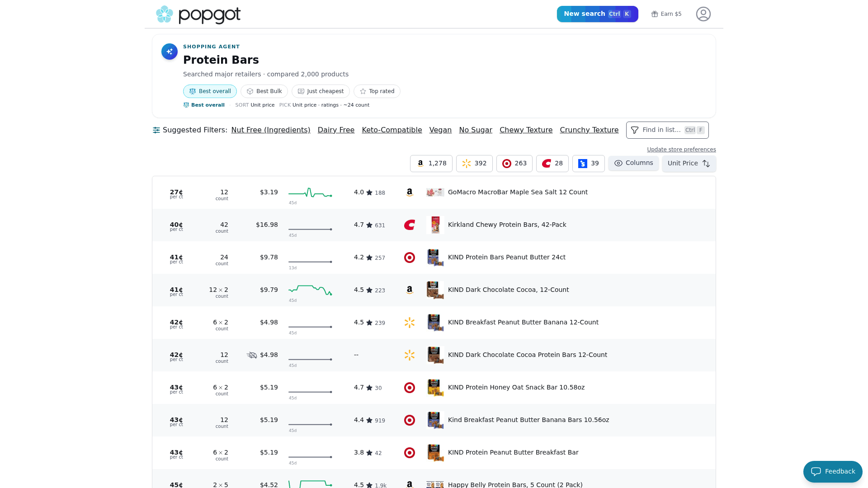Toggle the Sam's Club store filter showing 39

point(589,164)
